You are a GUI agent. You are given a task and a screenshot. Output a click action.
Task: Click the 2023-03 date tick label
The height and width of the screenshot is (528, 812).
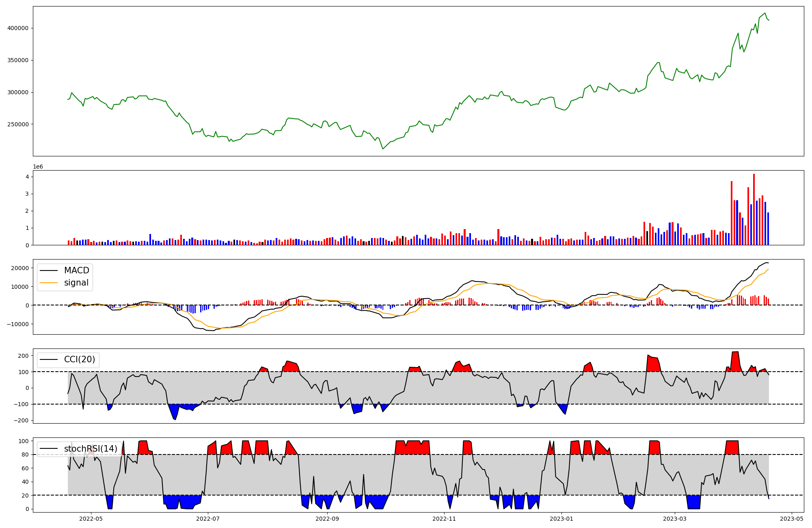(675, 518)
